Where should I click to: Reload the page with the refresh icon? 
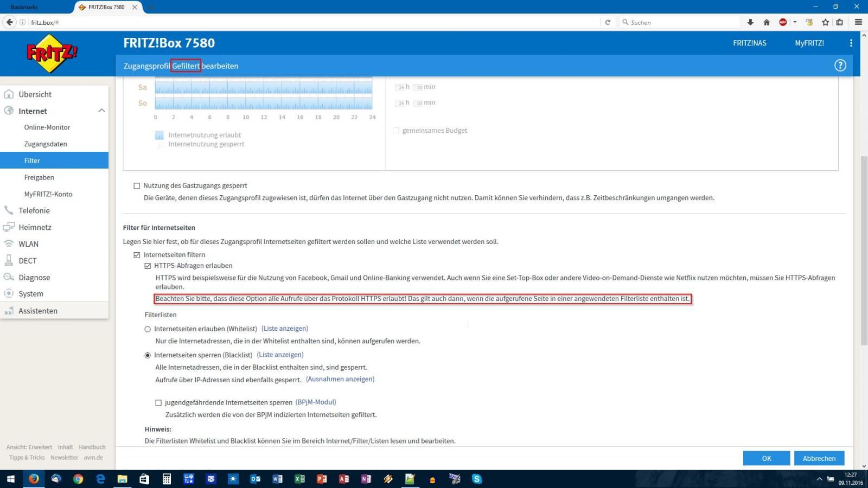[x=608, y=22]
